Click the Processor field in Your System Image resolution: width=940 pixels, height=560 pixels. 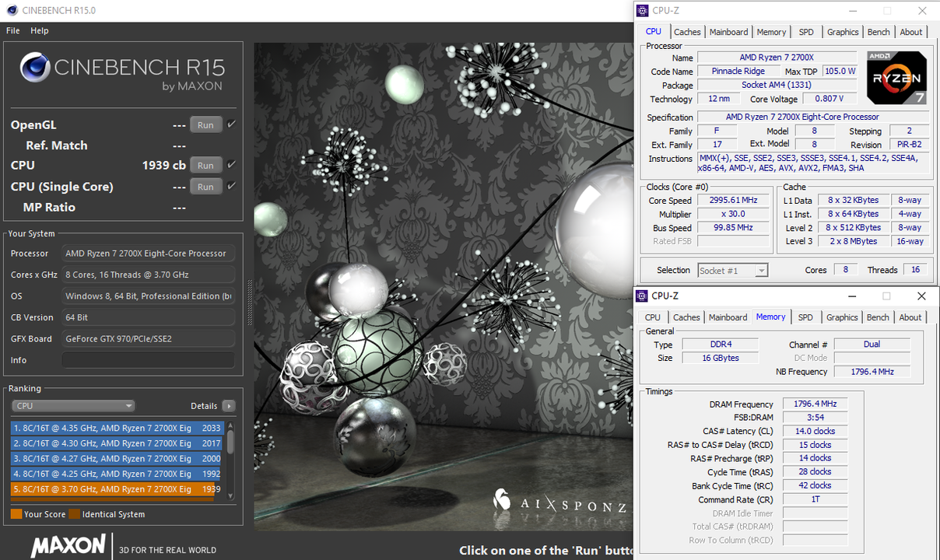click(148, 254)
